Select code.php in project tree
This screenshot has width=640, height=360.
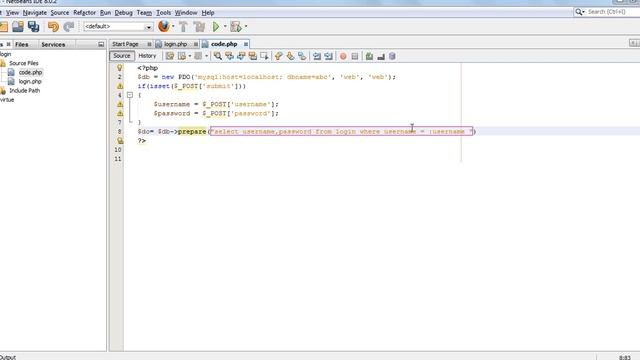pyautogui.click(x=30, y=72)
